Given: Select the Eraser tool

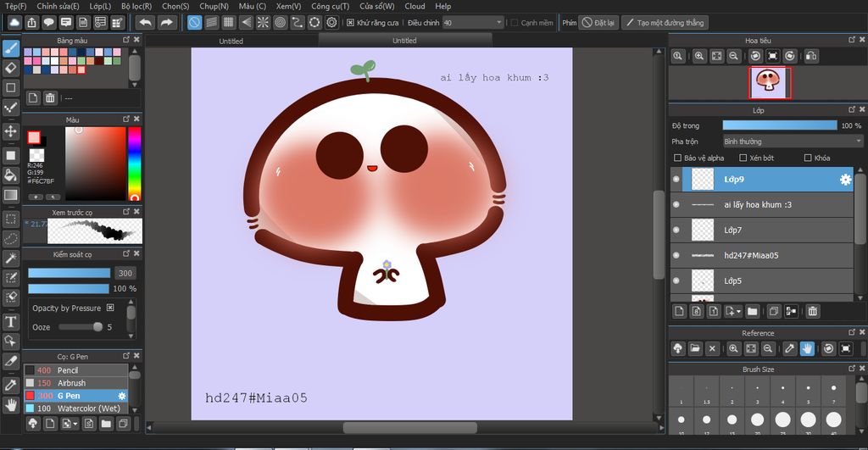Looking at the screenshot, I should point(10,68).
